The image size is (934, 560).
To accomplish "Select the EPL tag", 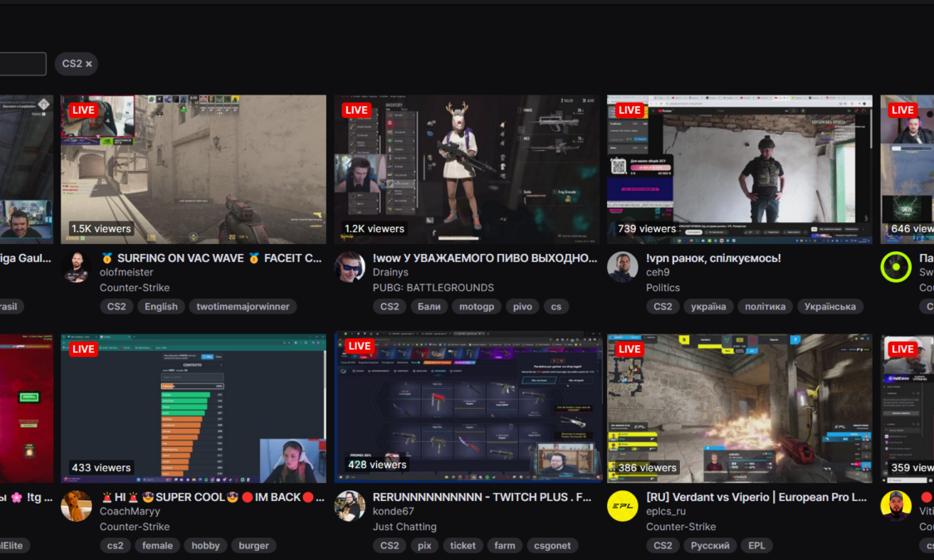I will (756, 545).
